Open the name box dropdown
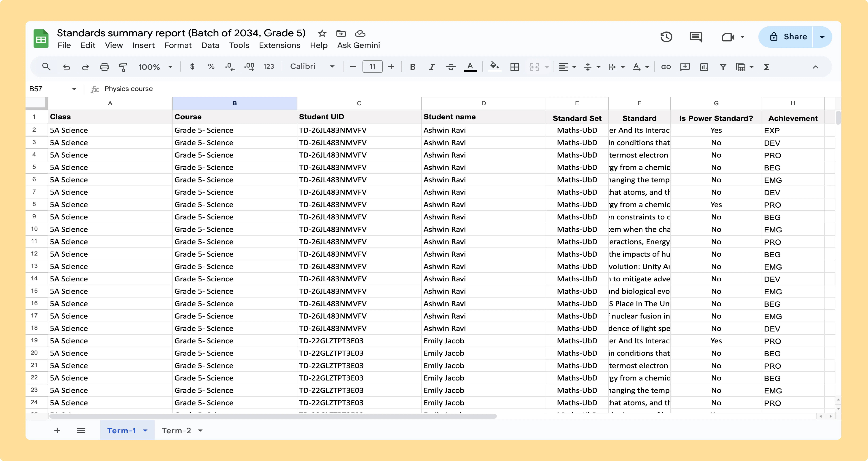 [x=74, y=89]
